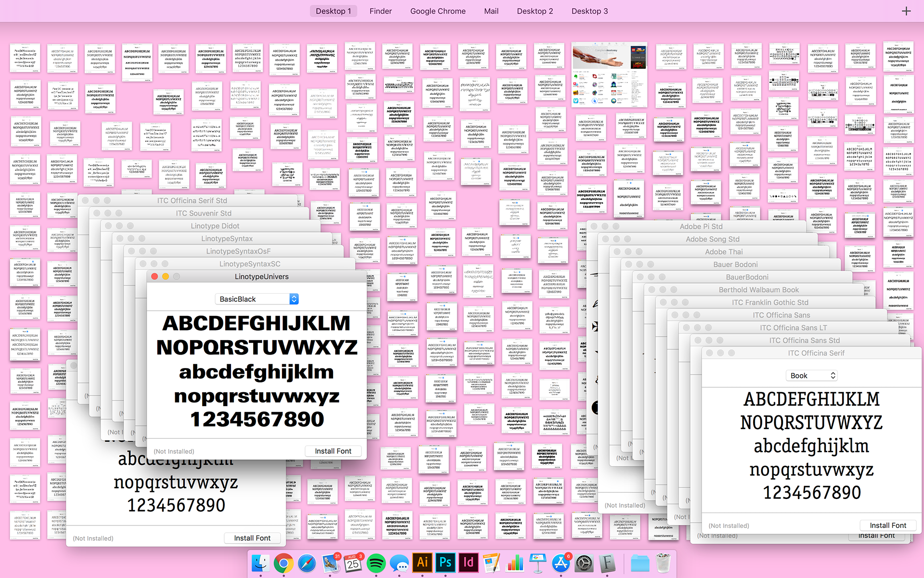
Task: Launch Adobe InDesign from the dock
Action: pyautogui.click(x=468, y=563)
